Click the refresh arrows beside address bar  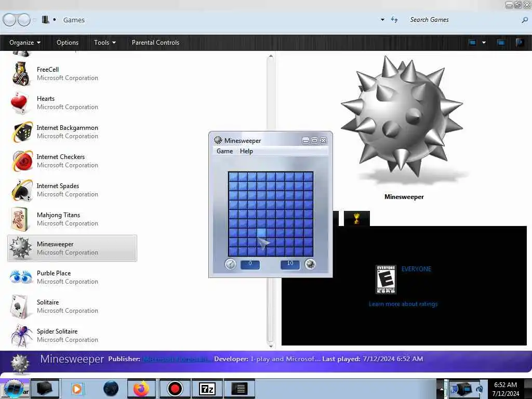click(x=394, y=20)
